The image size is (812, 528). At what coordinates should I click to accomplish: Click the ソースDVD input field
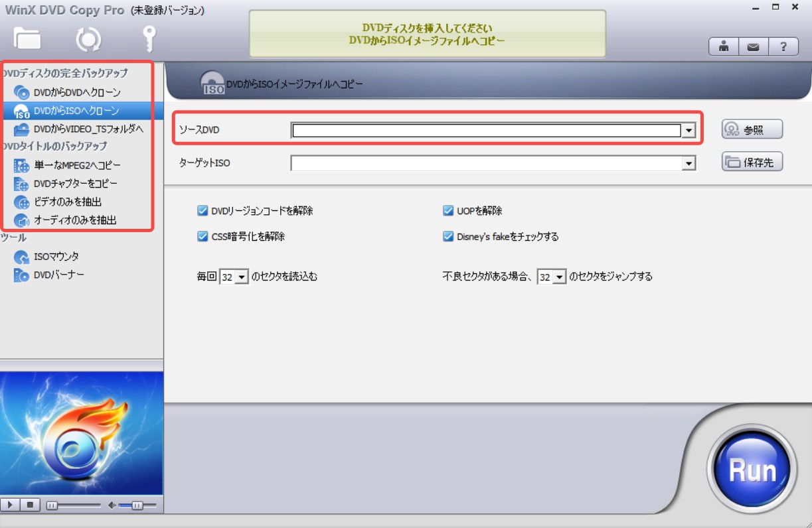click(487, 131)
